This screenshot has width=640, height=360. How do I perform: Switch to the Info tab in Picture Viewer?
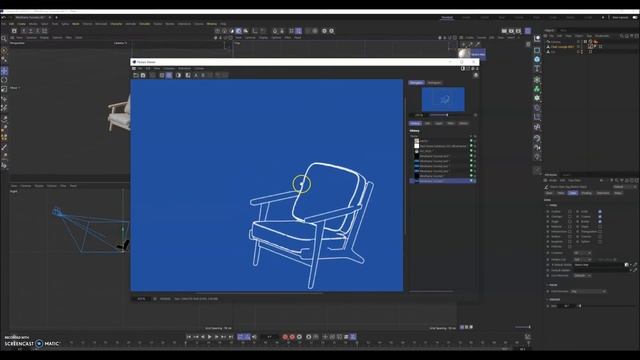coord(427,123)
